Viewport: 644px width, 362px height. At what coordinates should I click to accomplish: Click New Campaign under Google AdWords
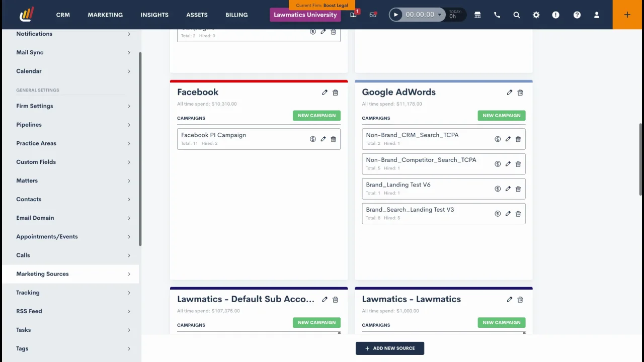tap(502, 116)
